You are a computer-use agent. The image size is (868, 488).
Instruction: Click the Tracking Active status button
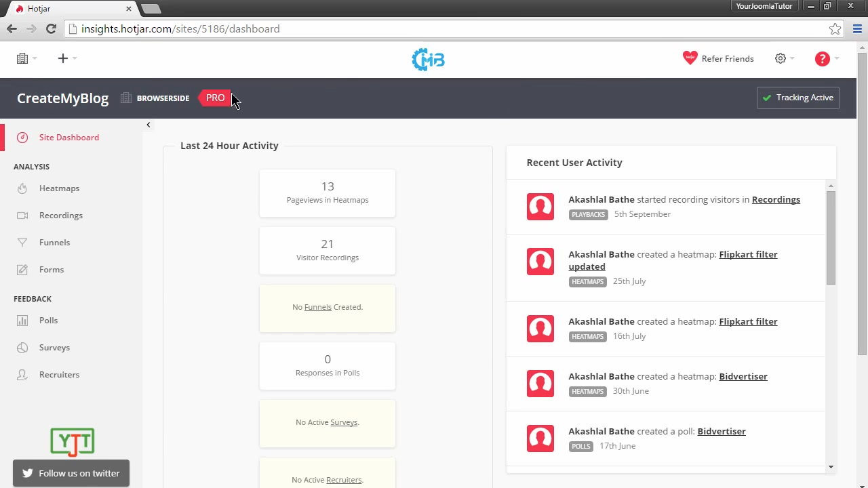click(x=797, y=98)
